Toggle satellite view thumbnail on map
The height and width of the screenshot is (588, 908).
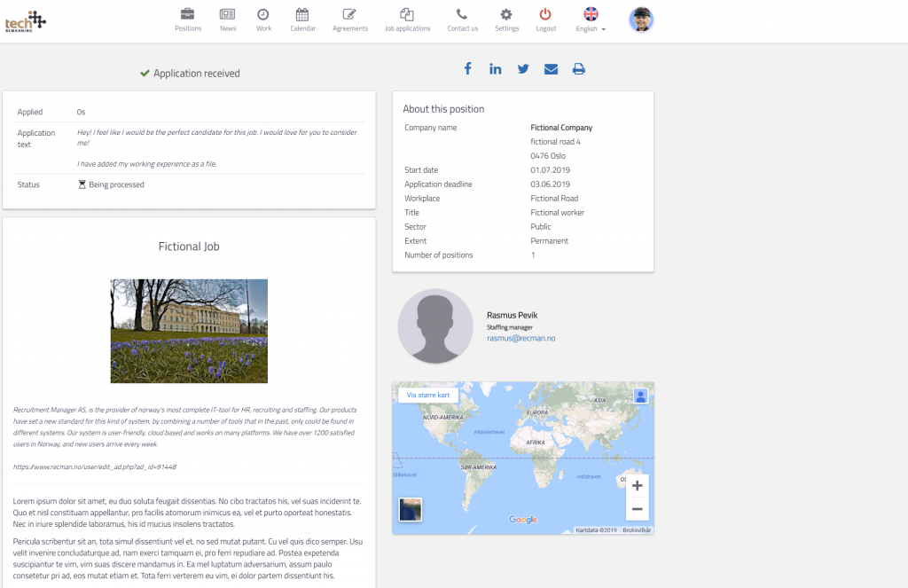410,509
